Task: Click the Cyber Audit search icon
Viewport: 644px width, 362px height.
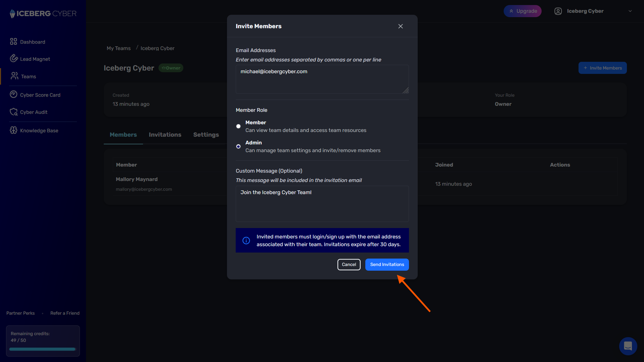Action: 13,112
